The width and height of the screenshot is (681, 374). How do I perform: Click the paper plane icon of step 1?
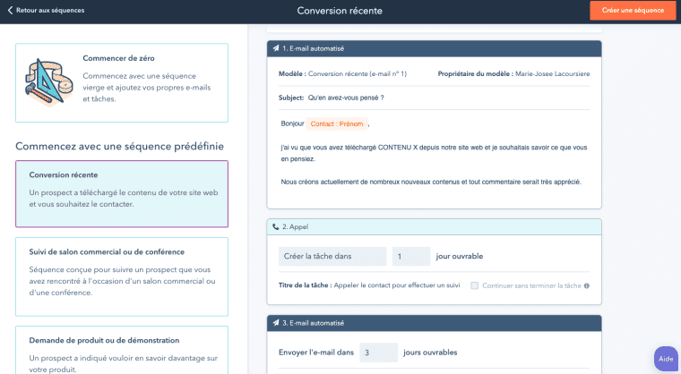click(276, 48)
